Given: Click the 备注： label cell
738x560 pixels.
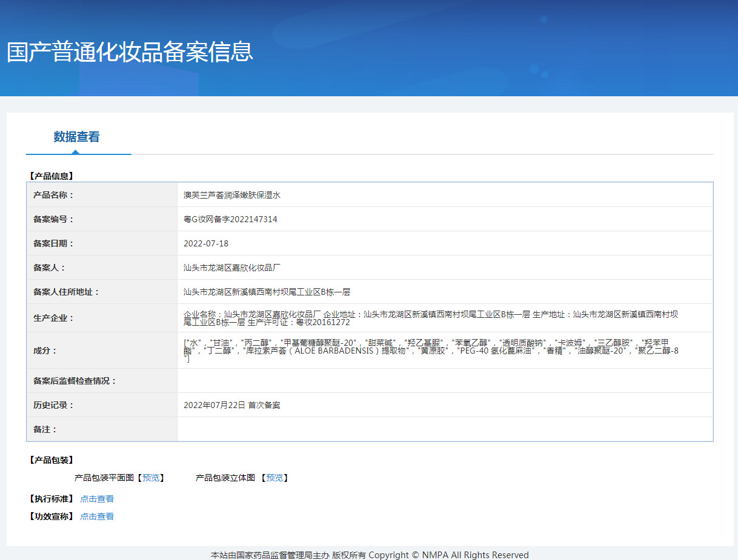Looking at the screenshot, I should tap(102, 429).
